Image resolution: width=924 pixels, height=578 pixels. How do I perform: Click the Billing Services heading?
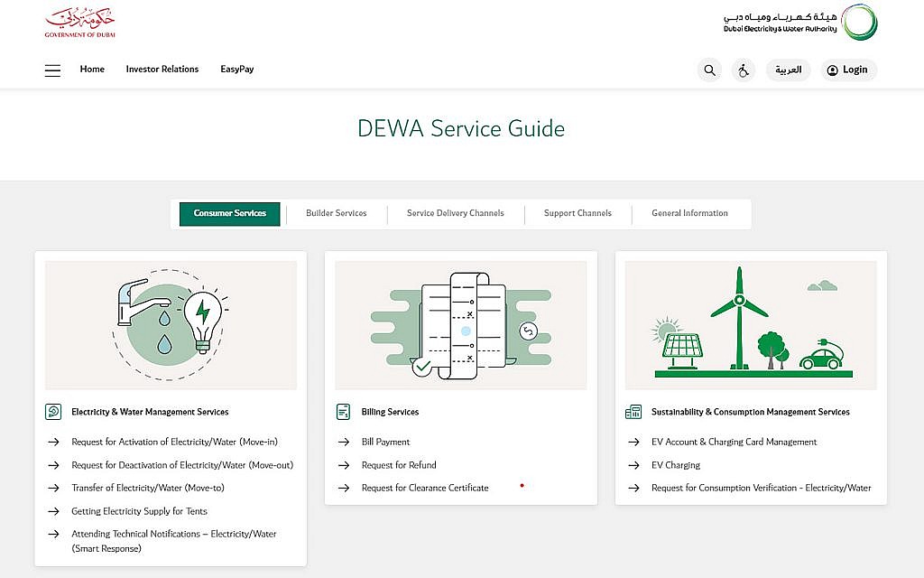click(x=390, y=412)
